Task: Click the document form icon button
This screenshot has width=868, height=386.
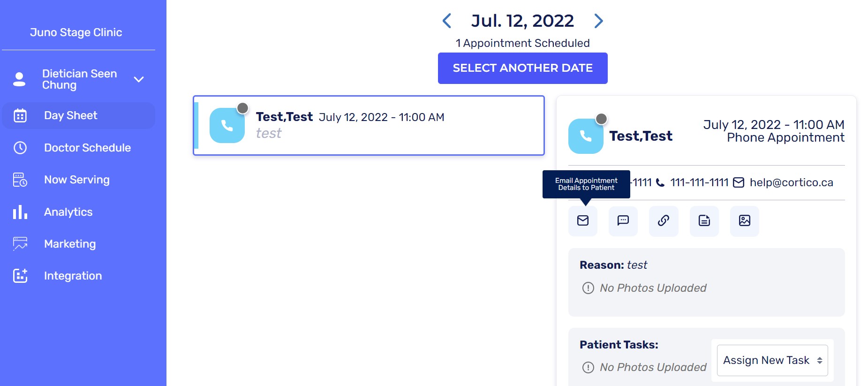Action: [x=704, y=221]
